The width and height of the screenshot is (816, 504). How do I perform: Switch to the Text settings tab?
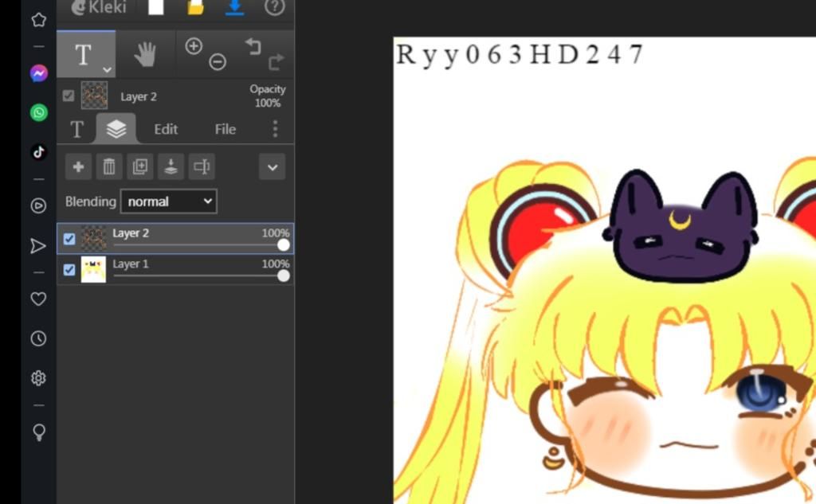77,129
